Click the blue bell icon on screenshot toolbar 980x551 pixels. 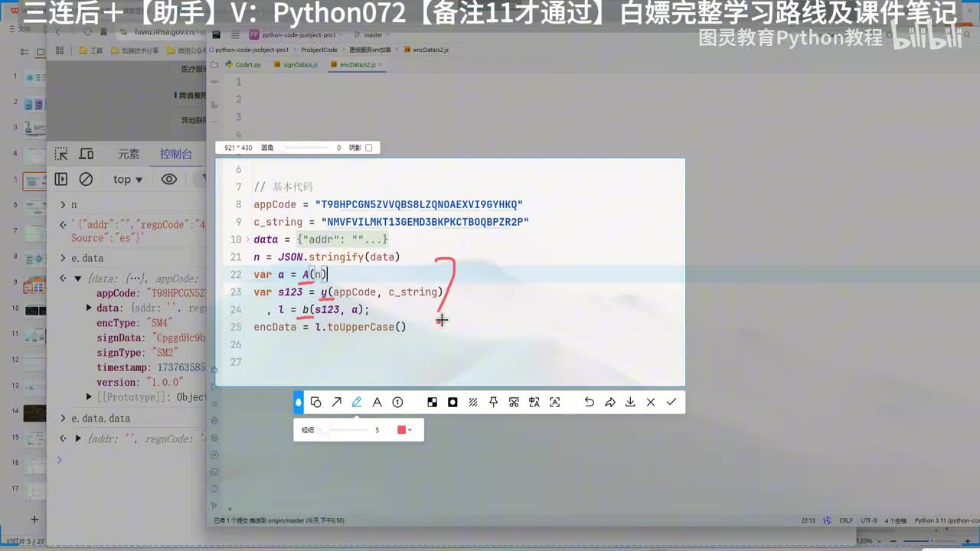[299, 402]
